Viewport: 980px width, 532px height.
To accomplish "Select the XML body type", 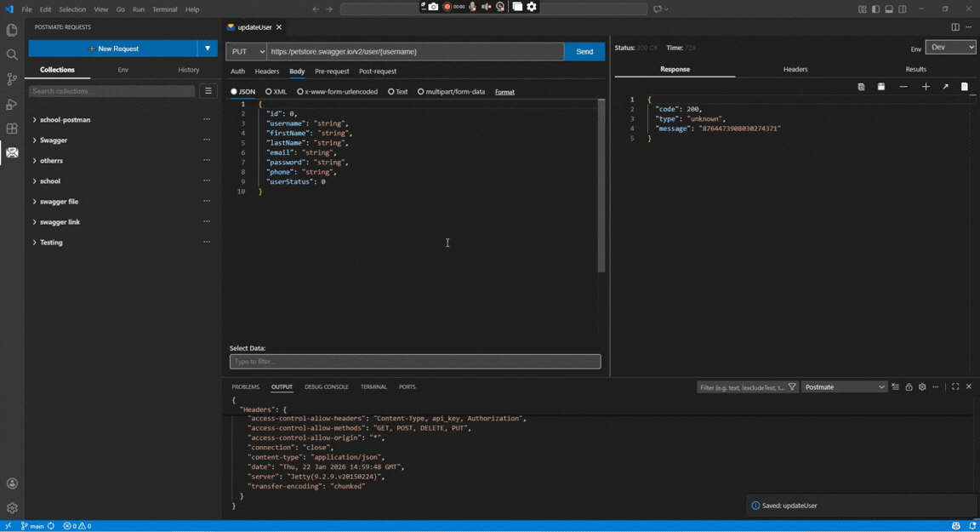I will (268, 92).
